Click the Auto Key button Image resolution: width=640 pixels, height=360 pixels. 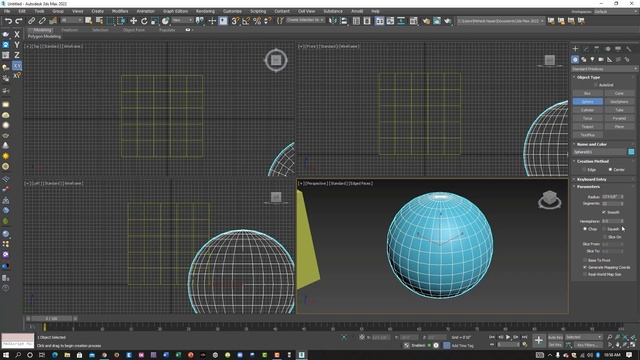[x=555, y=337]
